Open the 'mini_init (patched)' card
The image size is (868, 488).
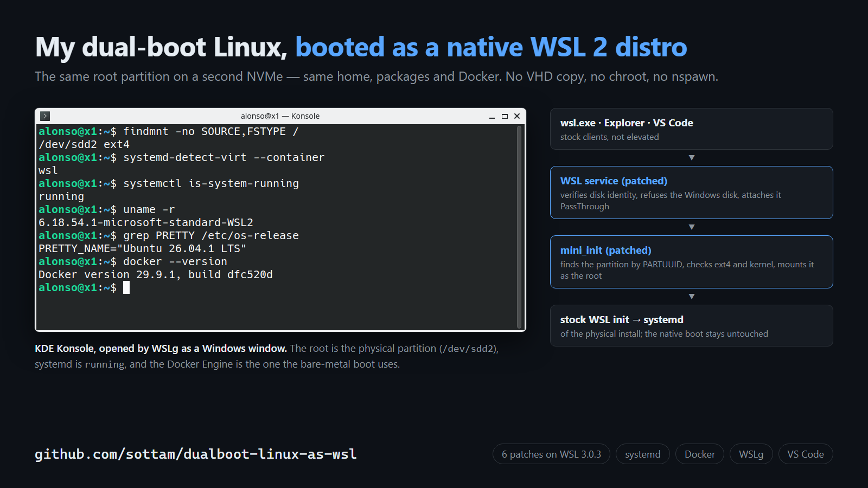coord(692,262)
